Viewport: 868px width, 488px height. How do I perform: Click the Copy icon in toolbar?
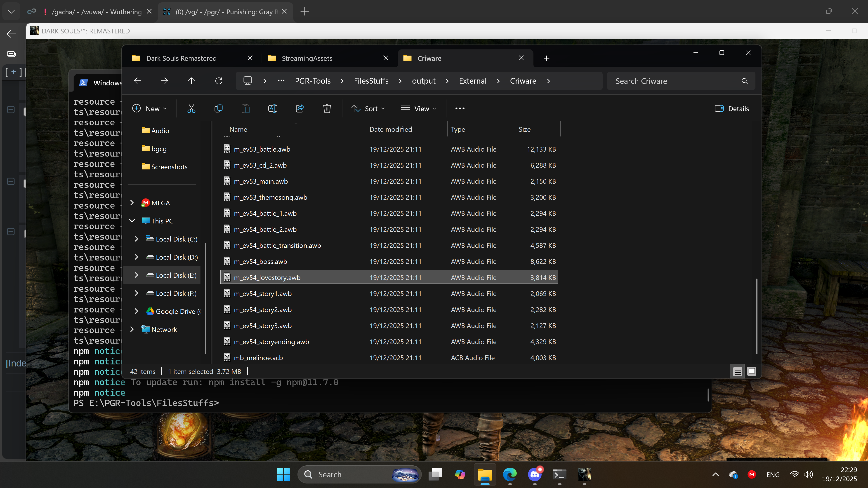click(x=218, y=108)
